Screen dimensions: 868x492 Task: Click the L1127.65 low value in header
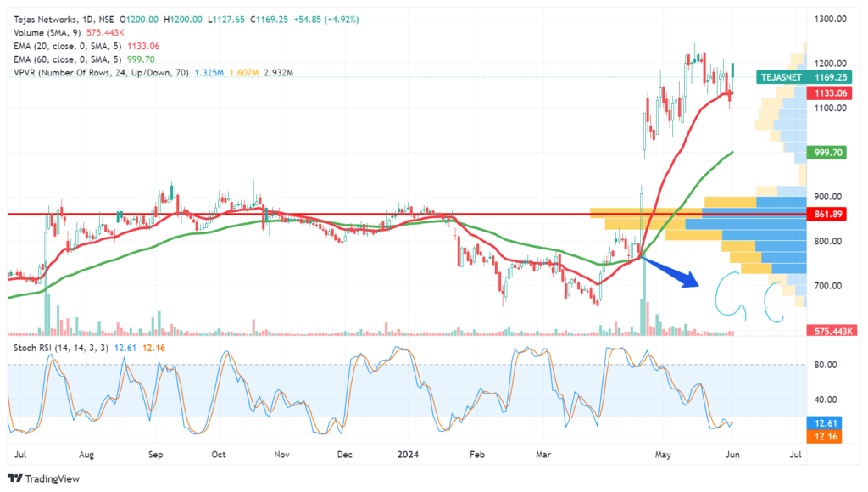point(225,20)
